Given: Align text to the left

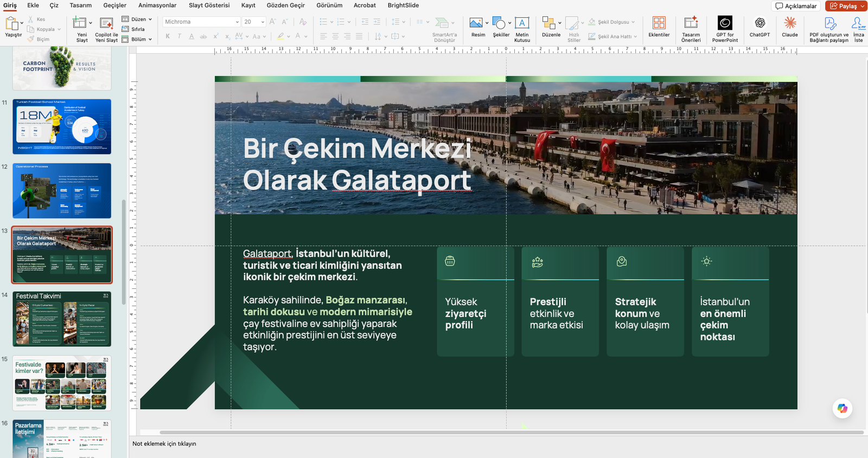Looking at the screenshot, I should [x=323, y=36].
